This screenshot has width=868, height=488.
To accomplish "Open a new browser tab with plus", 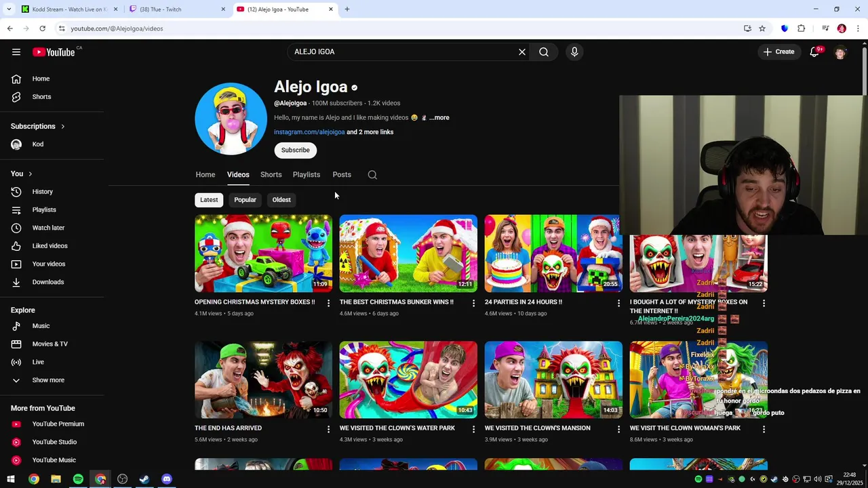I will point(347,9).
